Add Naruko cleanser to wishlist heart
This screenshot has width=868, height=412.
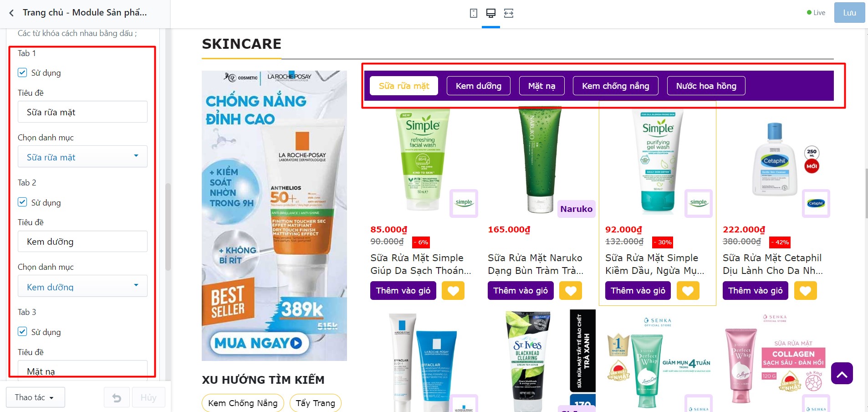(571, 291)
